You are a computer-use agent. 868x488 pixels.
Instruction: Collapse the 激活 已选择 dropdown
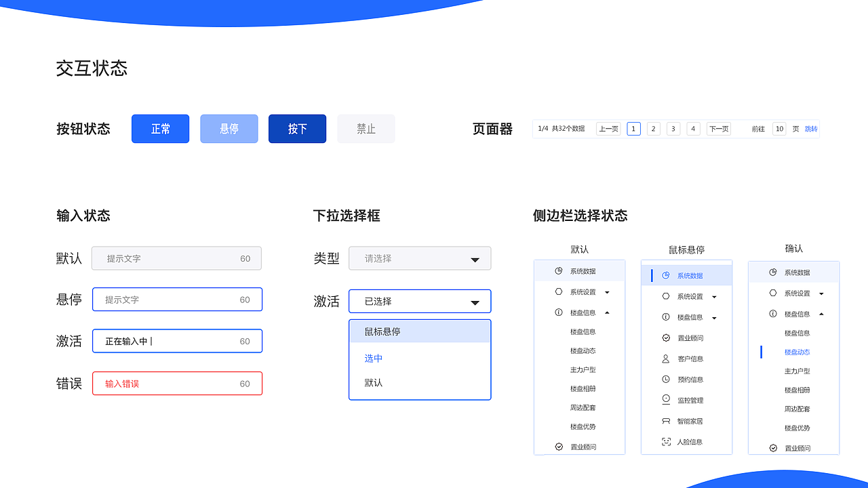pyautogui.click(x=420, y=302)
